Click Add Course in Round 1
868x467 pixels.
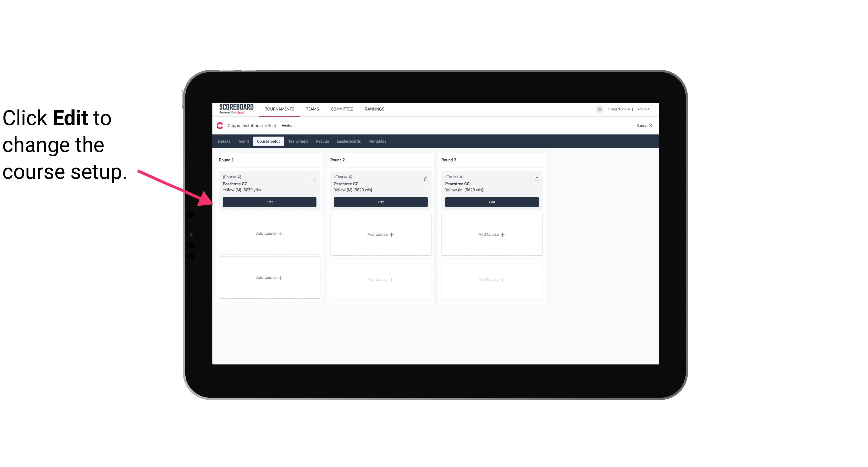pos(269,234)
